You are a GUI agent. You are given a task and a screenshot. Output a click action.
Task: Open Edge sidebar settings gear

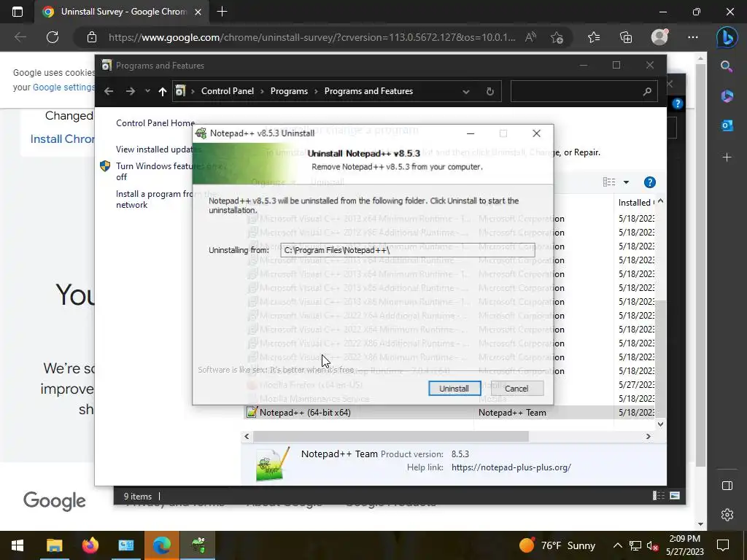(727, 515)
